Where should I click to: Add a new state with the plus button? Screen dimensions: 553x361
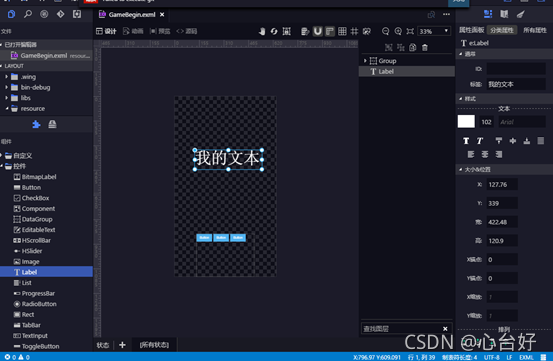pyautogui.click(x=122, y=345)
